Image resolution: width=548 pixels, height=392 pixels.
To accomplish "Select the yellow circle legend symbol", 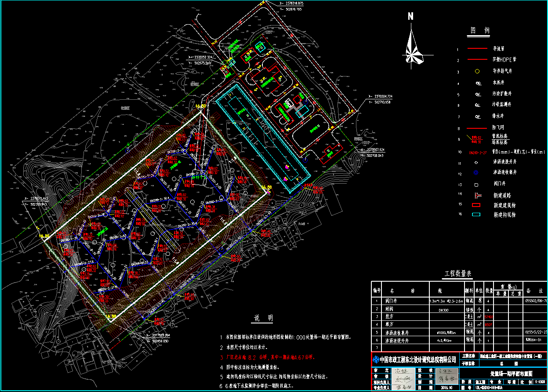I will point(477,71).
